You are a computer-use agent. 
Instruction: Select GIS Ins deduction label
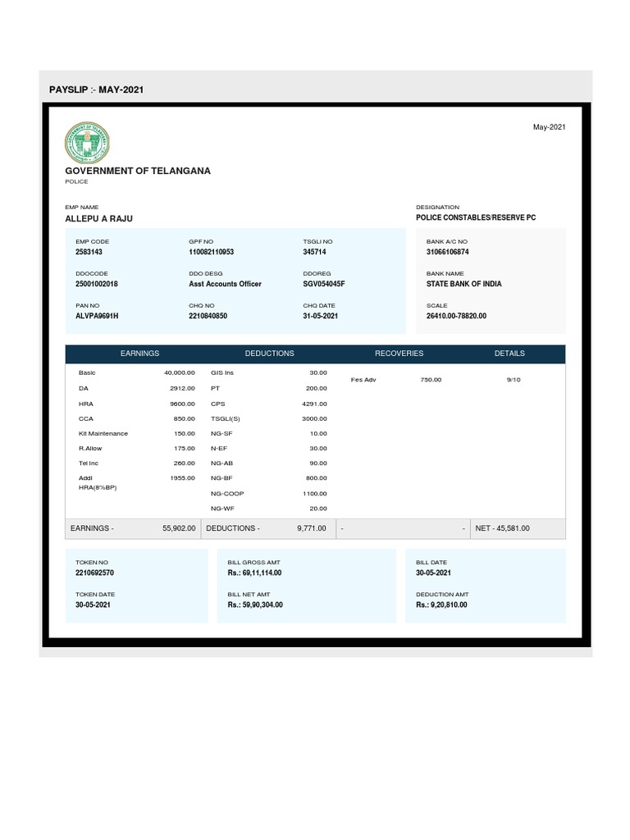pyautogui.click(x=222, y=373)
